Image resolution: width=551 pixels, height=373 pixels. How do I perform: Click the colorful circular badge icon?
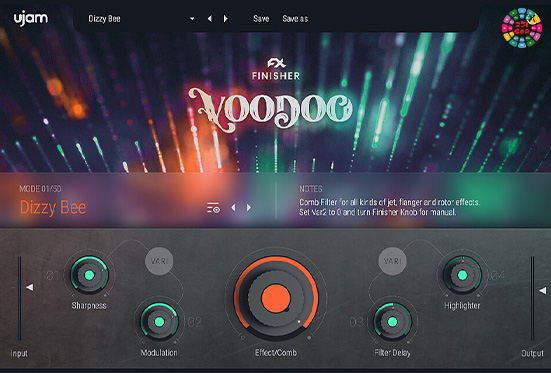522,28
